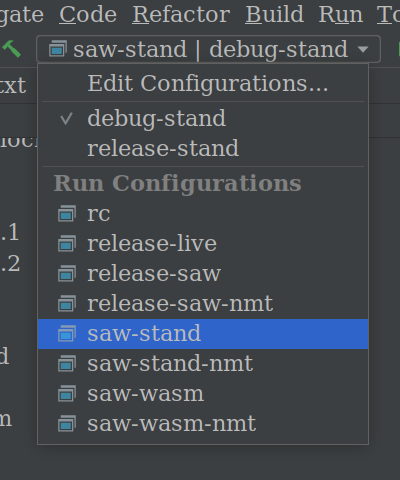Click the release-saw configuration icon

coord(67,273)
